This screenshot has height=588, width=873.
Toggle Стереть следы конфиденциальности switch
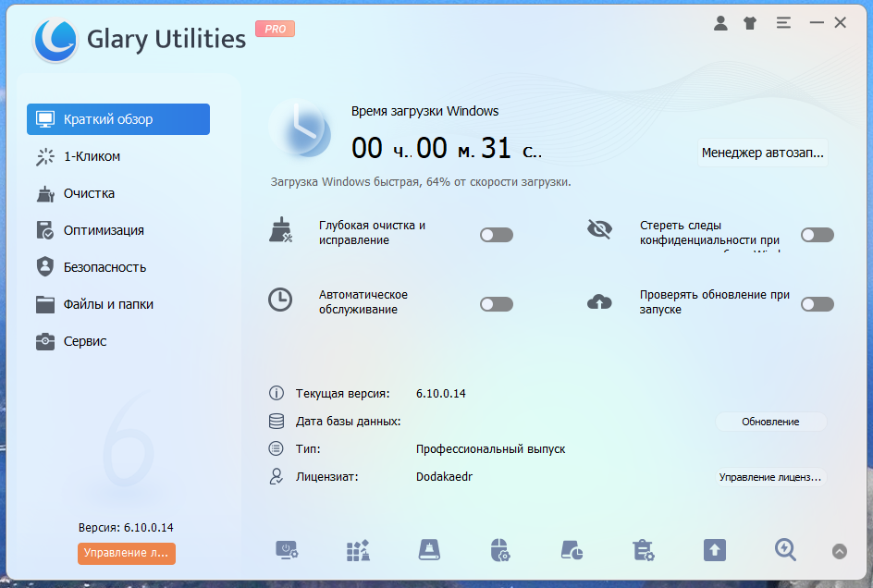point(818,235)
